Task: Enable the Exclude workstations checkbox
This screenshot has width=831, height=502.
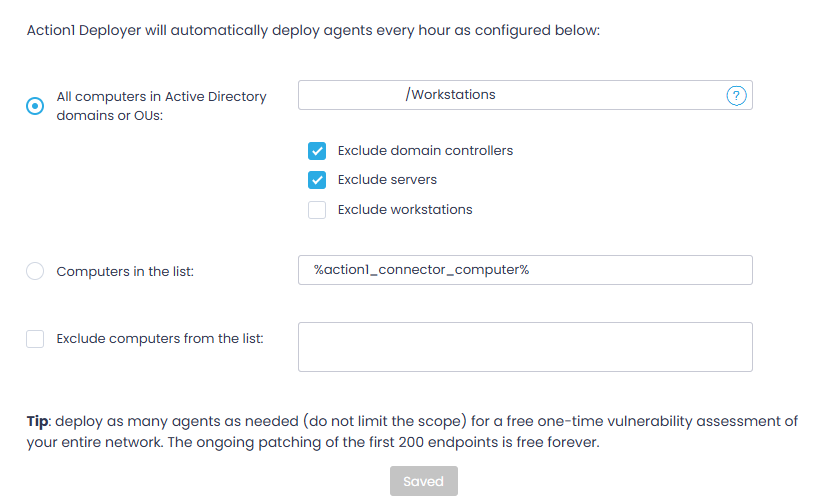Action: [x=317, y=210]
